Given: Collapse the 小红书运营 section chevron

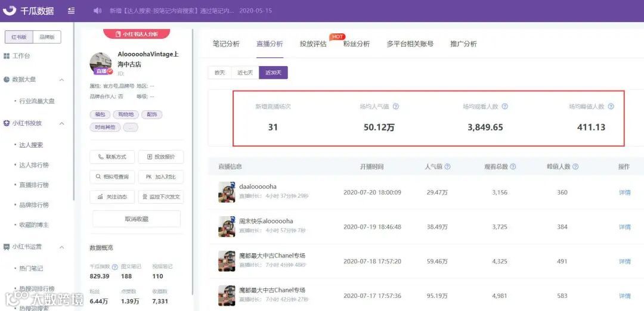Looking at the screenshot, I should pos(61,247).
